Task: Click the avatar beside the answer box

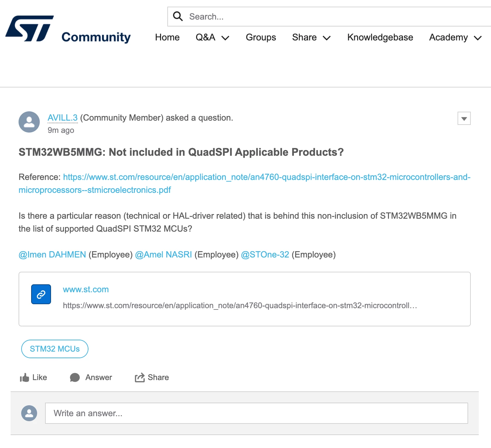Action: tap(29, 413)
